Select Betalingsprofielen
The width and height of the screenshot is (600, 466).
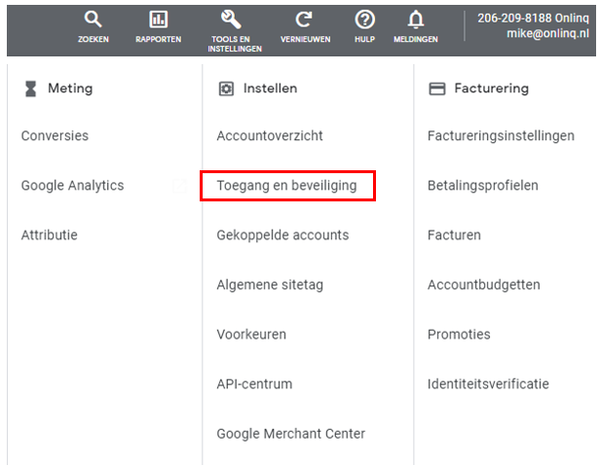point(483,186)
